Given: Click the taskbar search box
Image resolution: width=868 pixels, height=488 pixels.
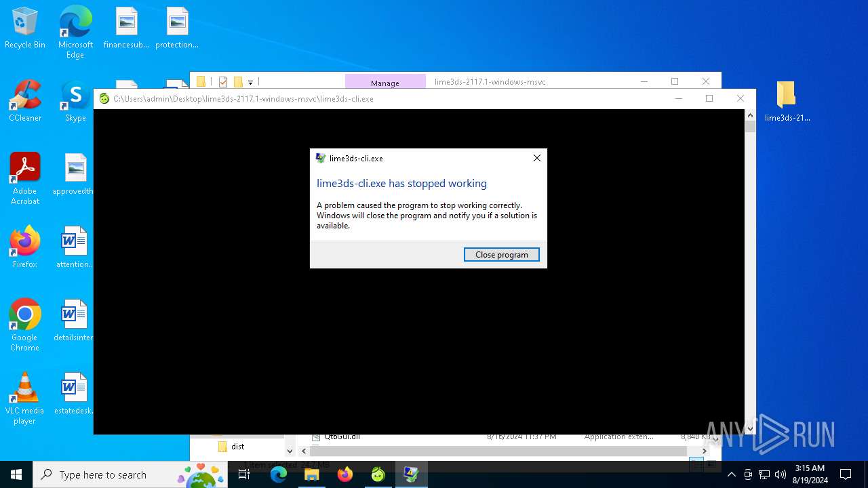Looking at the screenshot, I should point(130,474).
